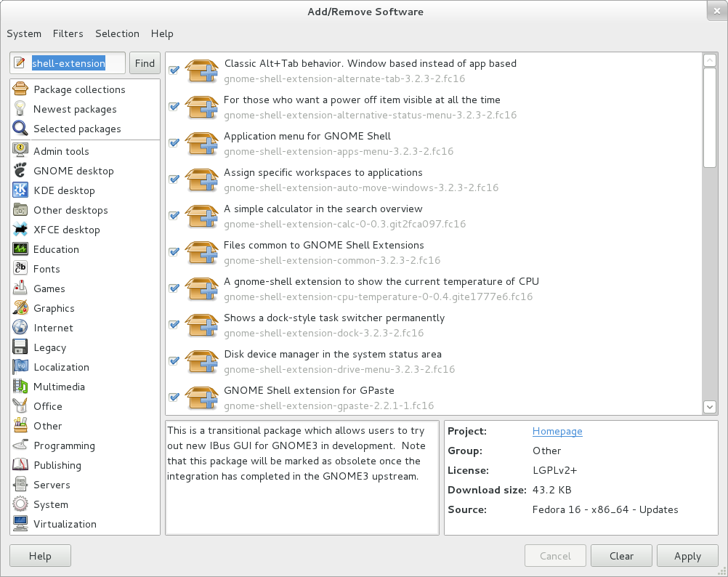
Task: Click the Clear button
Action: (621, 556)
